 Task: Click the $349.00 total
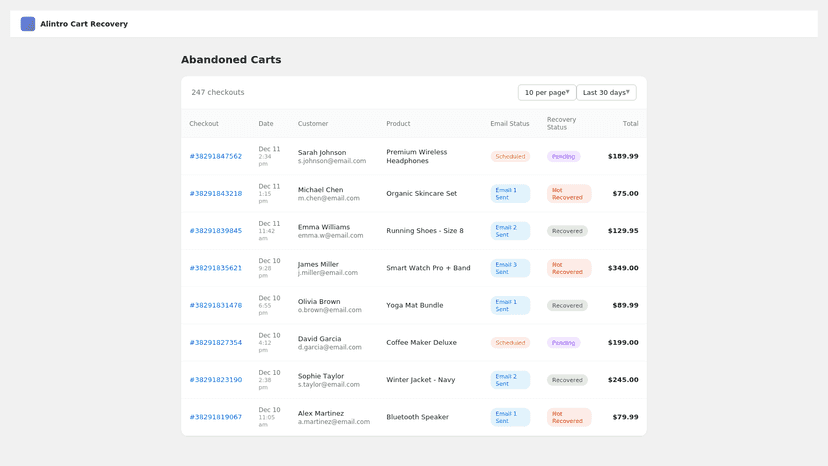(x=623, y=268)
